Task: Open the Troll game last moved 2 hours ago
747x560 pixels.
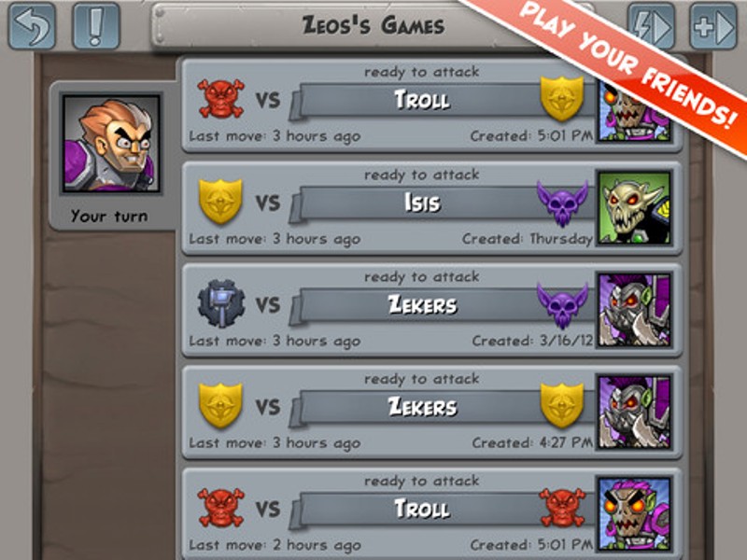Action: click(432, 513)
